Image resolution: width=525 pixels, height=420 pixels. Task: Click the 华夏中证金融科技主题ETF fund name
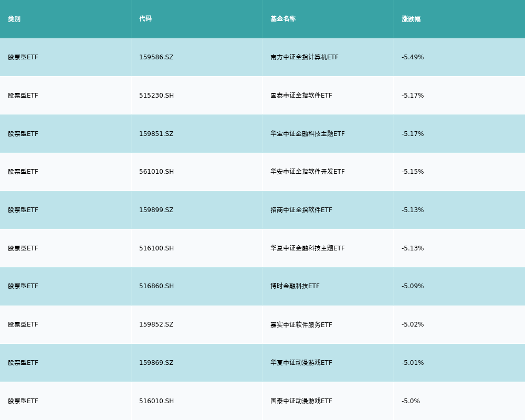(307, 248)
